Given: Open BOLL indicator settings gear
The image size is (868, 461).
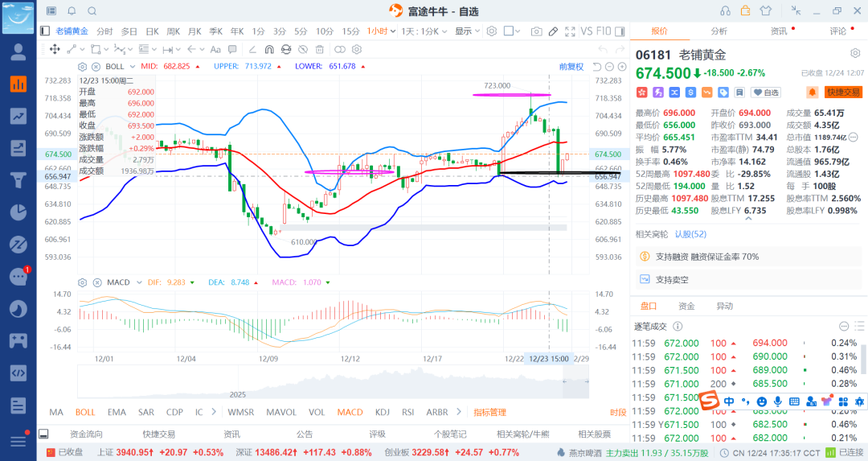Looking at the screenshot, I should (83, 67).
